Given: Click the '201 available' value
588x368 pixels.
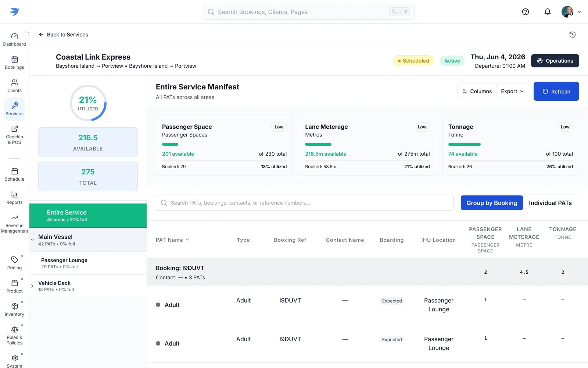Looking at the screenshot, I should pyautogui.click(x=178, y=154).
